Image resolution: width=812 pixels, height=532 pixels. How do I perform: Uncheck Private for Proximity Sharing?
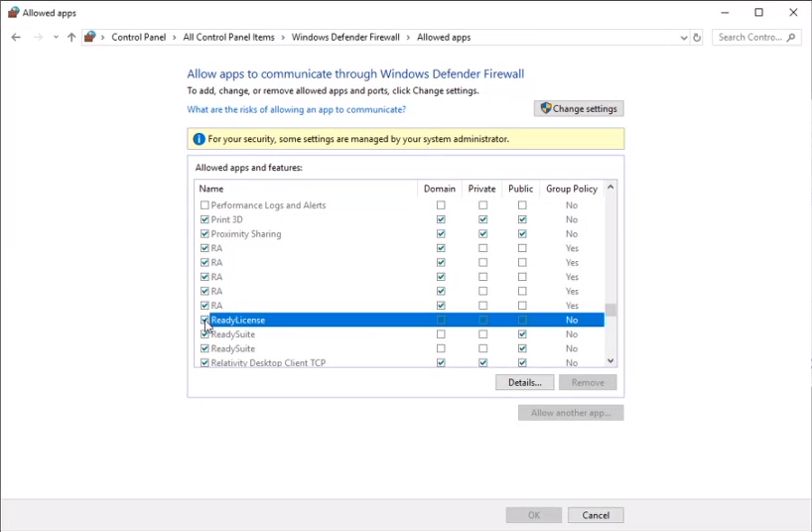click(482, 233)
